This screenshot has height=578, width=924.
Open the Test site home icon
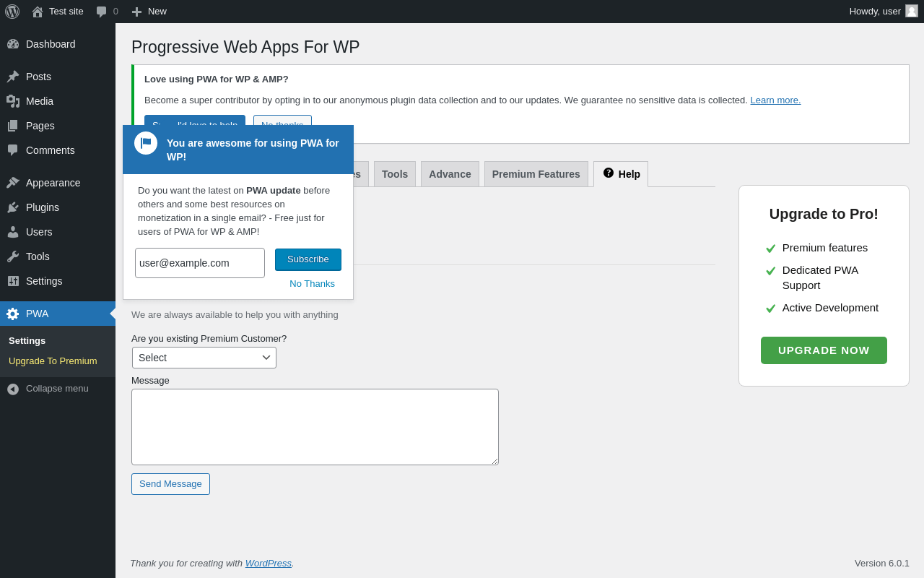coord(38,12)
